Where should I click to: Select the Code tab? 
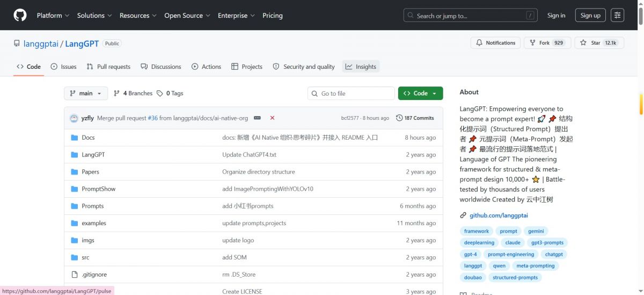pyautogui.click(x=29, y=67)
